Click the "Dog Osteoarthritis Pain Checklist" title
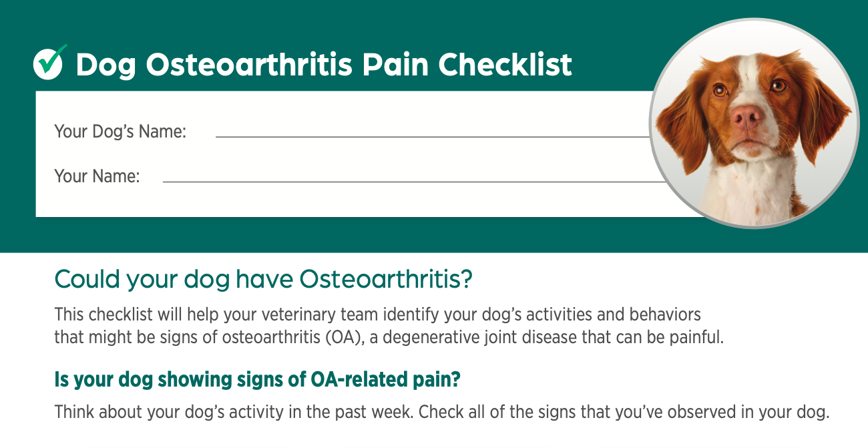The width and height of the screenshot is (868, 448). (324, 65)
